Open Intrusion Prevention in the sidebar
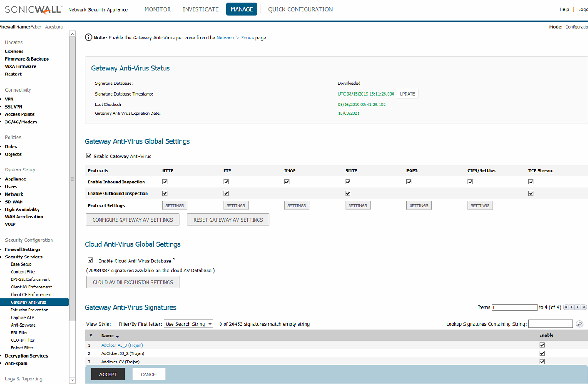This screenshot has height=384, width=588. 30,310
